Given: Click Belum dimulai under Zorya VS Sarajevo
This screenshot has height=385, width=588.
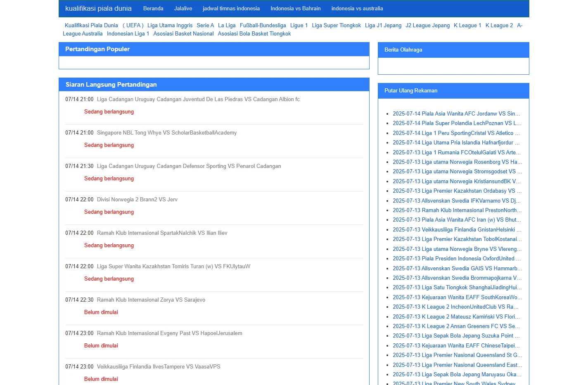Looking at the screenshot, I should pyautogui.click(x=101, y=312).
